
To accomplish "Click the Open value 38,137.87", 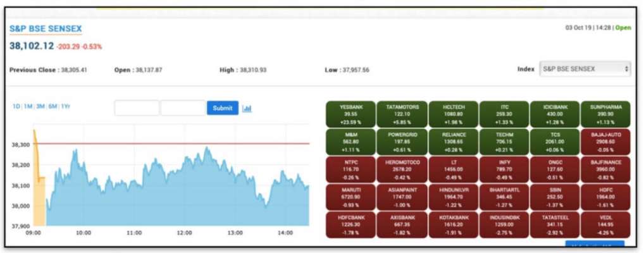I will pyautogui.click(x=148, y=70).
